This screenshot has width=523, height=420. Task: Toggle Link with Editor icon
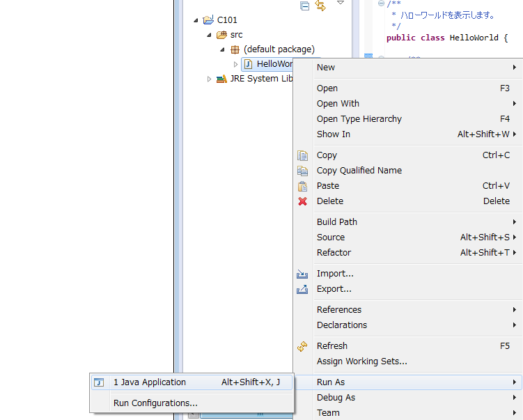[320, 6]
